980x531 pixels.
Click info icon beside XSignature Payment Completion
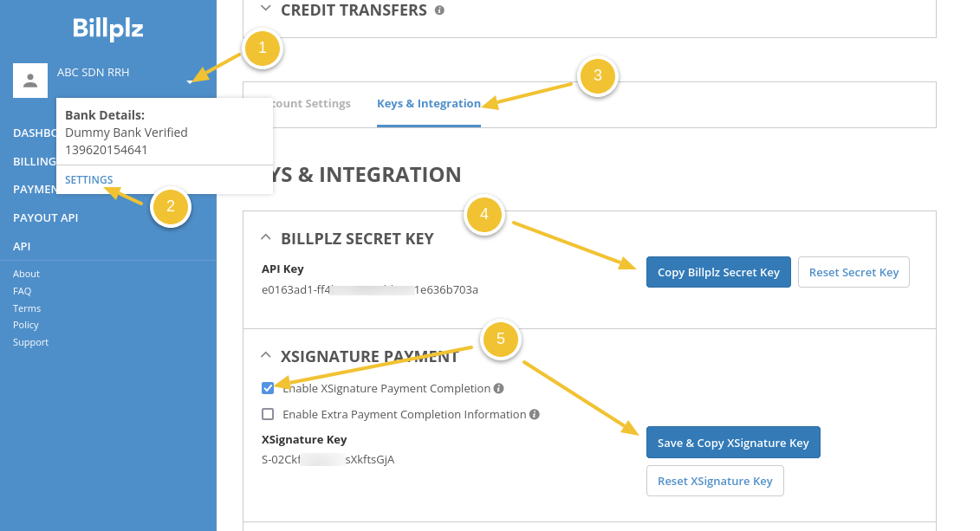click(499, 389)
